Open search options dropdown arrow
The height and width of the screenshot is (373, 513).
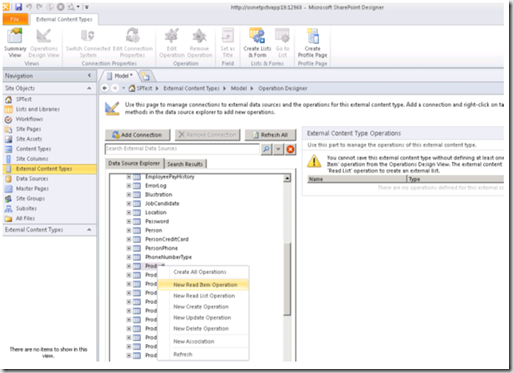[x=278, y=149]
